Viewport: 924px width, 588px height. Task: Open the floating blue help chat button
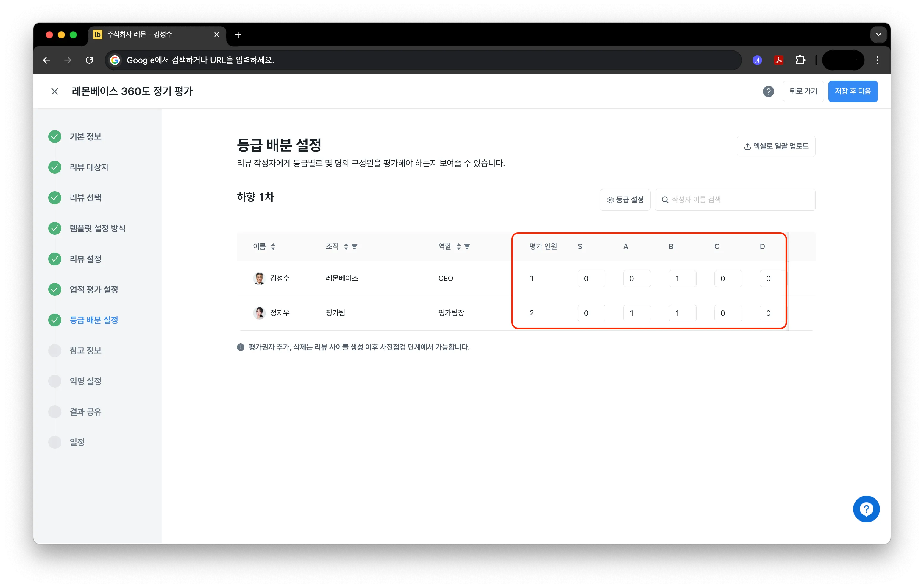pos(866,509)
